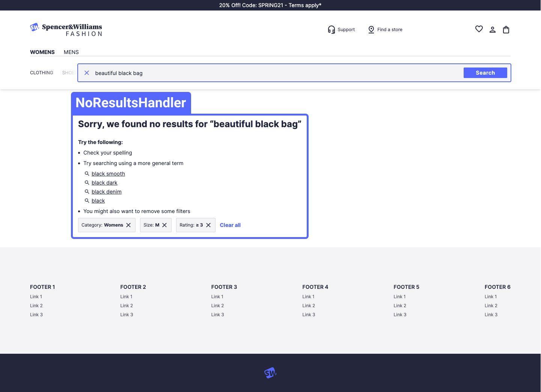Viewport: 541px width, 392px height.
Task: Click the magnifier icon beside black smooth
Action: [87, 174]
